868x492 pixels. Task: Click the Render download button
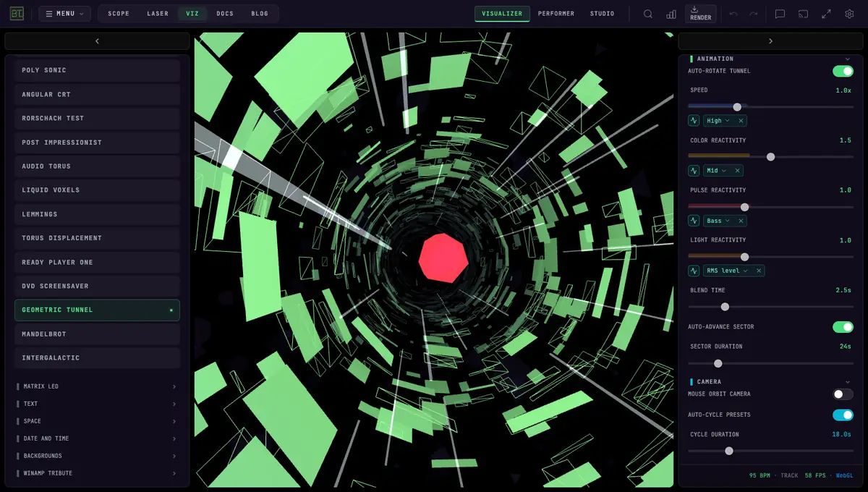pyautogui.click(x=700, y=14)
